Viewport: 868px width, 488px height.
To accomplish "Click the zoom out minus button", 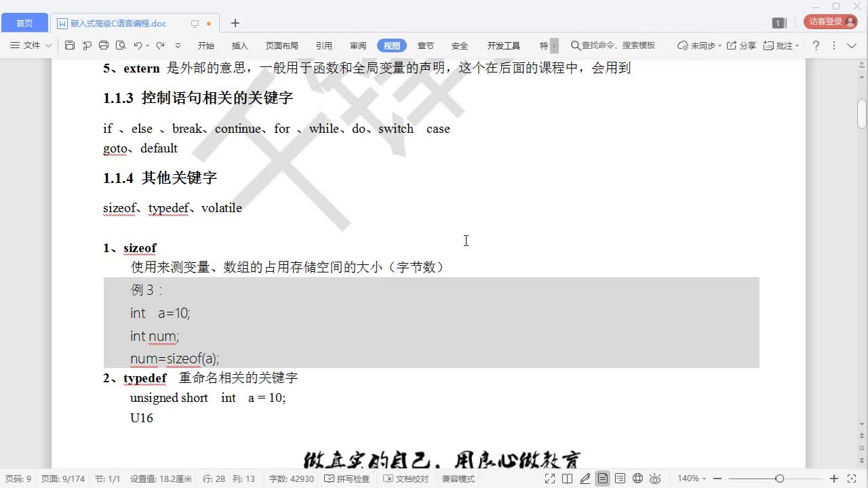I will tap(717, 479).
